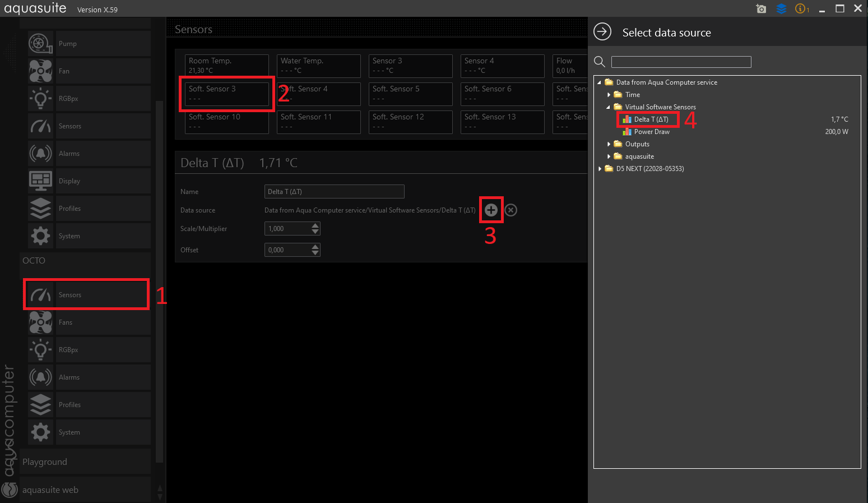868x503 pixels.
Task: Expand the D5 NEXT device node
Action: [x=600, y=169]
